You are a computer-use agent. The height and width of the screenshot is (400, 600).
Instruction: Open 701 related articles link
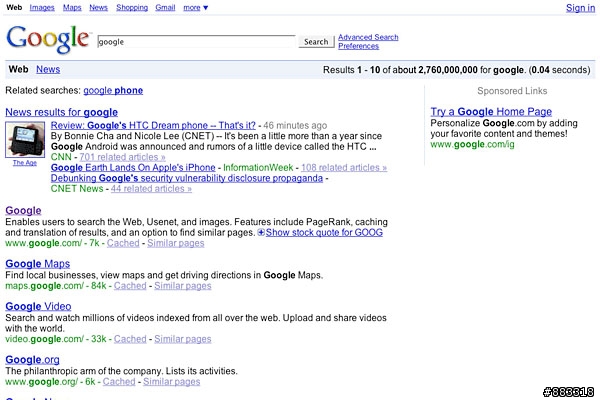point(122,157)
